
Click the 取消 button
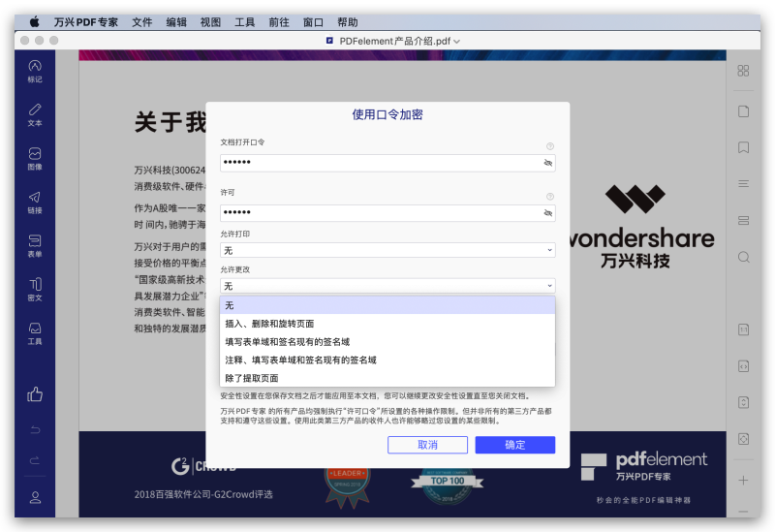coord(427,445)
